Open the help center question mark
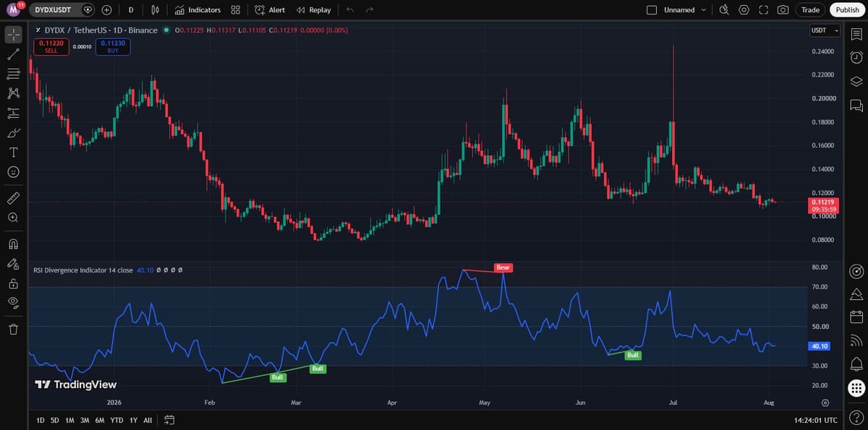The width and height of the screenshot is (868, 430). tap(856, 418)
